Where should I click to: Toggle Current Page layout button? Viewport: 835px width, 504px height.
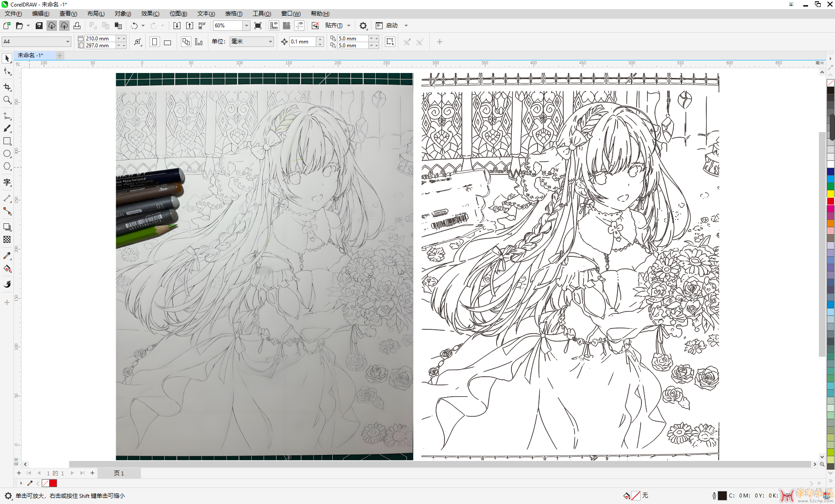click(x=199, y=42)
